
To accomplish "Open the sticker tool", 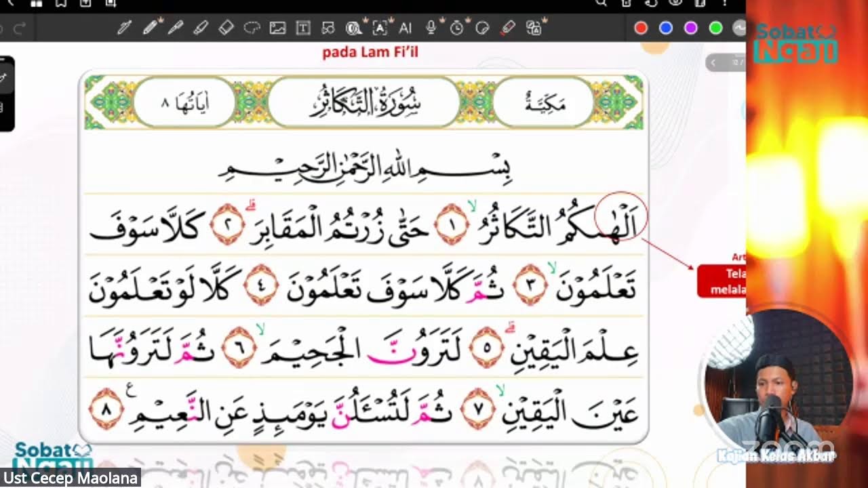I will coord(482,28).
